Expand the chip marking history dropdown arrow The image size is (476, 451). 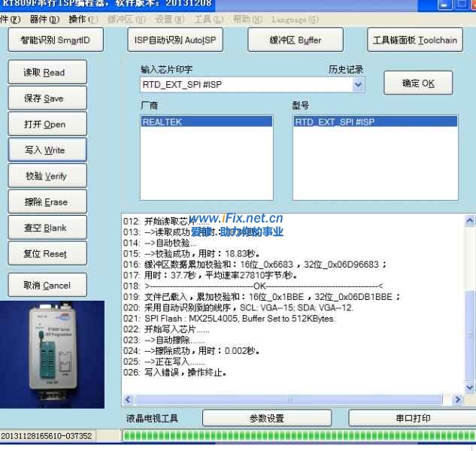click(359, 85)
